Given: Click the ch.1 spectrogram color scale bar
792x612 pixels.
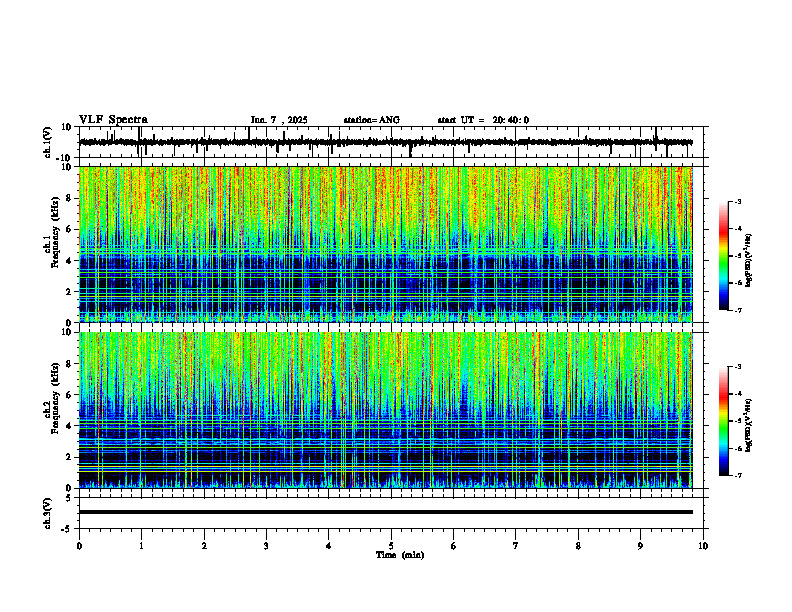Looking at the screenshot, I should click(x=724, y=256).
